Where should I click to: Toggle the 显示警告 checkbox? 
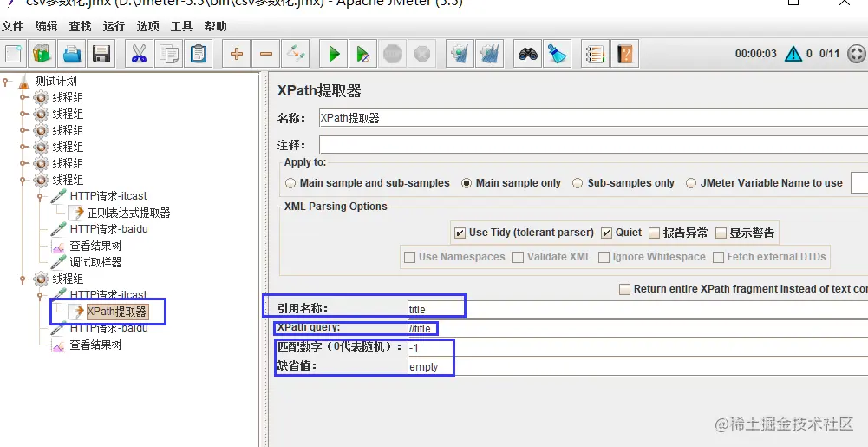coord(721,233)
